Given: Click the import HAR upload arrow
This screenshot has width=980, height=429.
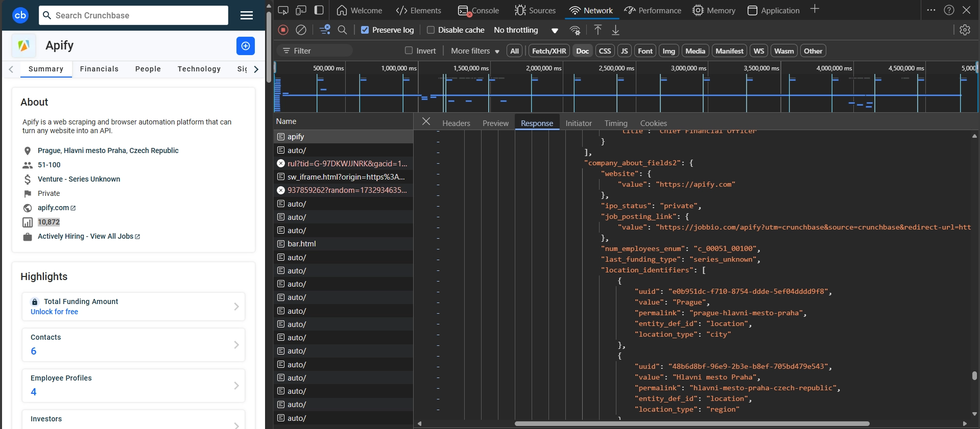Looking at the screenshot, I should coord(598,30).
